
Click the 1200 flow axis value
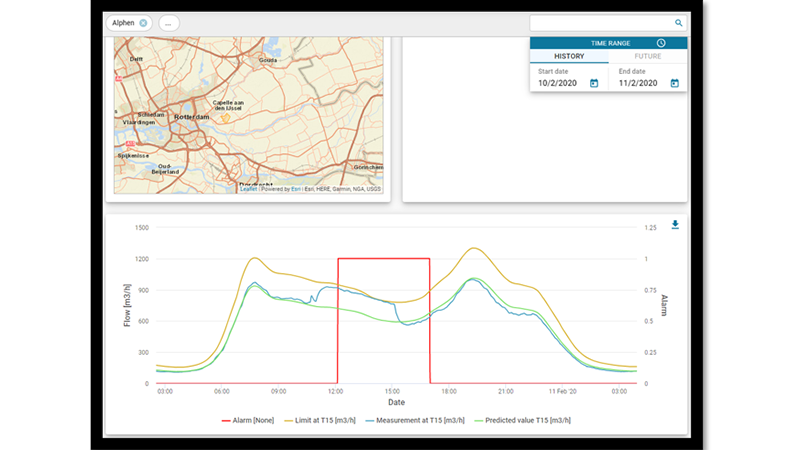click(x=142, y=259)
